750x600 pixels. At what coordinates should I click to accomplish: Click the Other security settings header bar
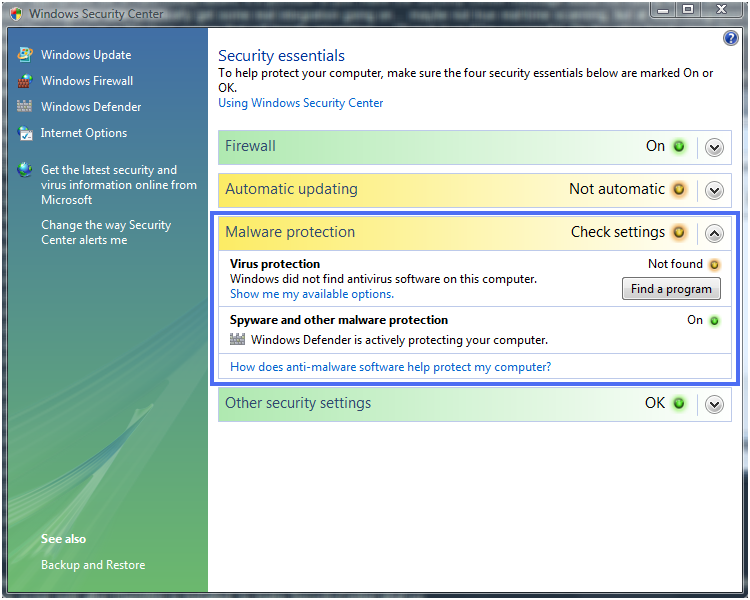pyautogui.click(x=474, y=404)
